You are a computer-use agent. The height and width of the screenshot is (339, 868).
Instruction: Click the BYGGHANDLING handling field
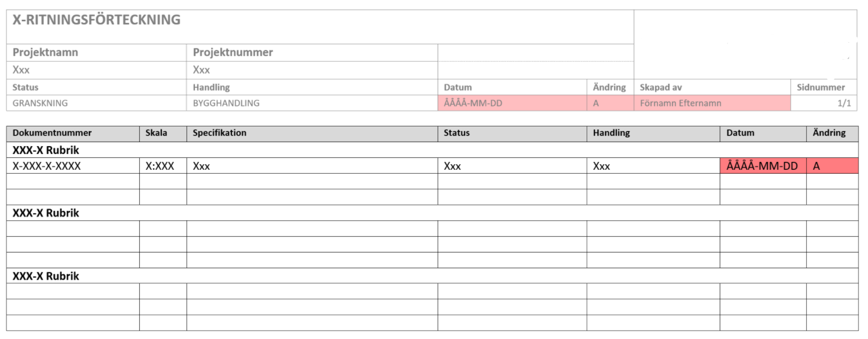[312, 103]
